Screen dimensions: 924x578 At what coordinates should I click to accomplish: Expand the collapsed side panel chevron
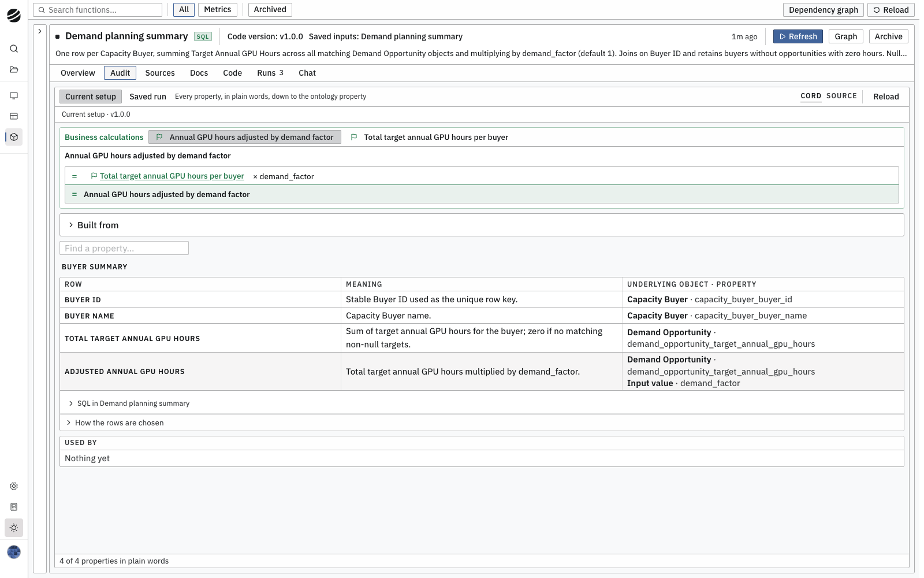40,31
